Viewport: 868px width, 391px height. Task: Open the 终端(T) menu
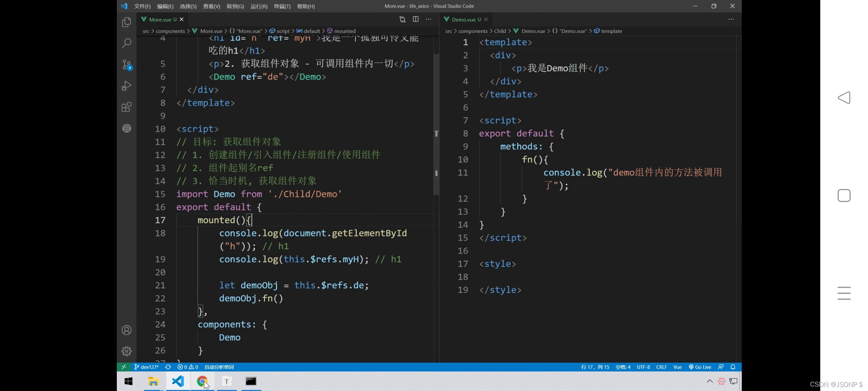coord(282,6)
